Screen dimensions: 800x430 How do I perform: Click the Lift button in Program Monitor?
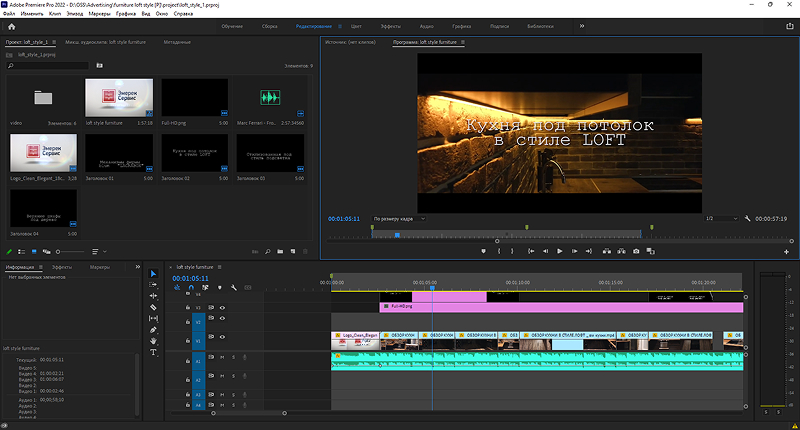(606, 251)
